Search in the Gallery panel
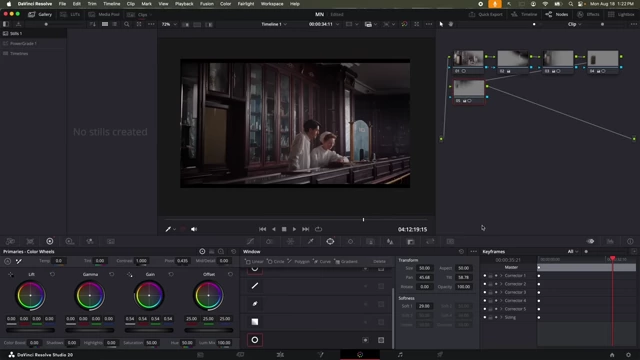The width and height of the screenshot is (640, 360). (x=127, y=24)
